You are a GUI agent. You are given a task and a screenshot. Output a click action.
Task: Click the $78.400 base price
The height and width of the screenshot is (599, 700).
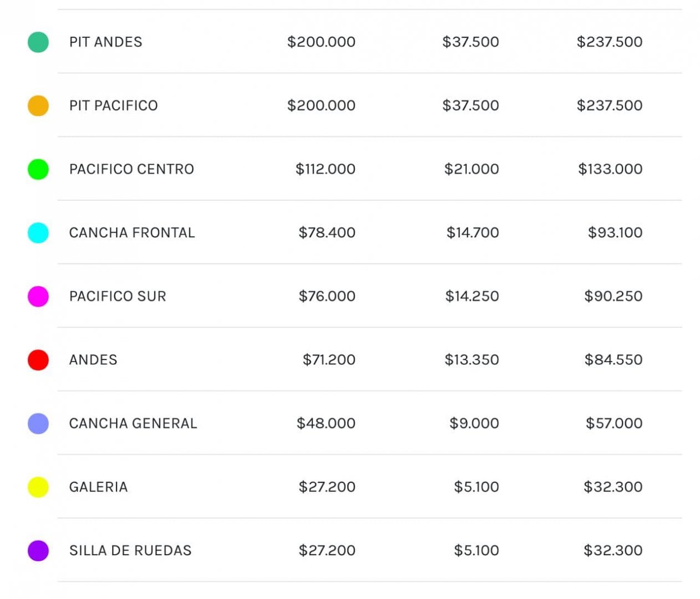327,233
